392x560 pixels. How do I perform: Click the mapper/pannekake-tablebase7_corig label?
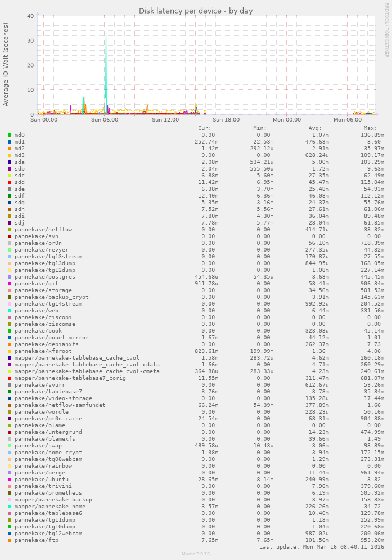70,378
